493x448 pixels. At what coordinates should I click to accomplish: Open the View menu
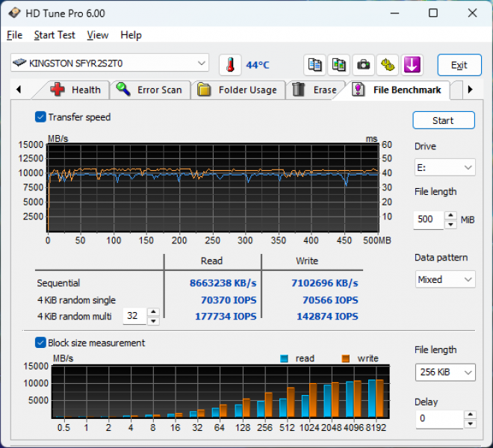97,35
